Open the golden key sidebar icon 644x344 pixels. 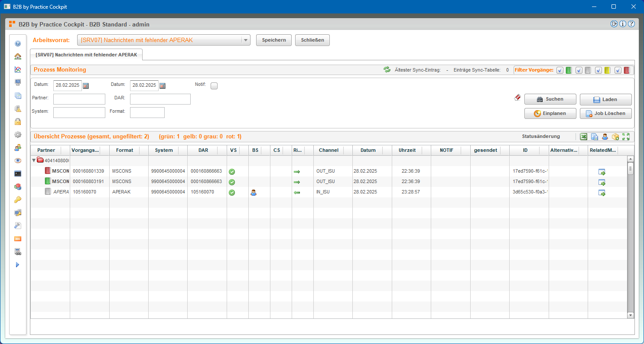pyautogui.click(x=18, y=200)
